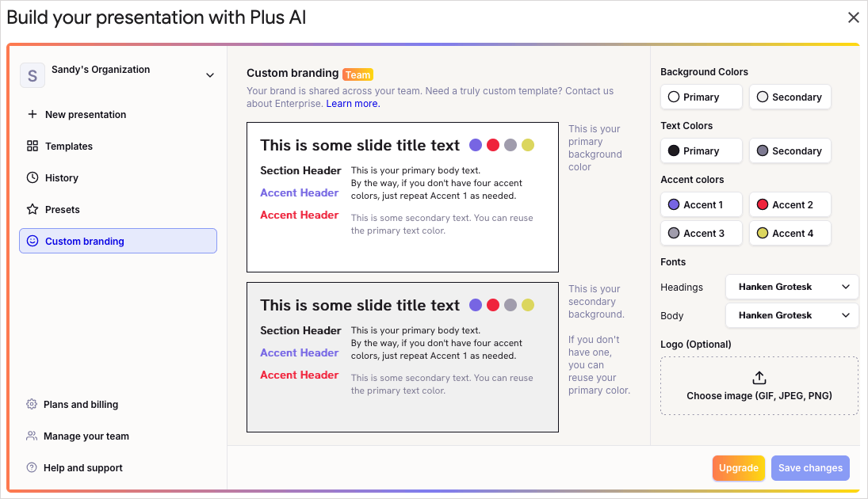Image resolution: width=868 pixels, height=499 pixels.
Task: Click "Background Colors" label
Action: pyautogui.click(x=704, y=72)
